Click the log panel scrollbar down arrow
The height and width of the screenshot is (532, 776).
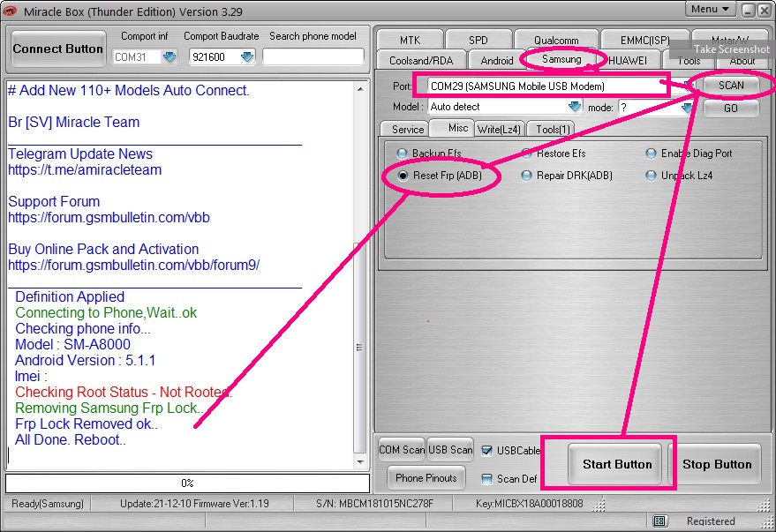(360, 461)
